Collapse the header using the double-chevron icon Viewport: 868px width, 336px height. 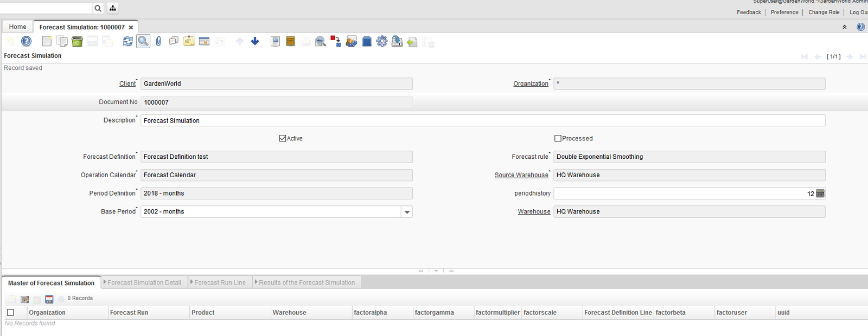(x=844, y=27)
